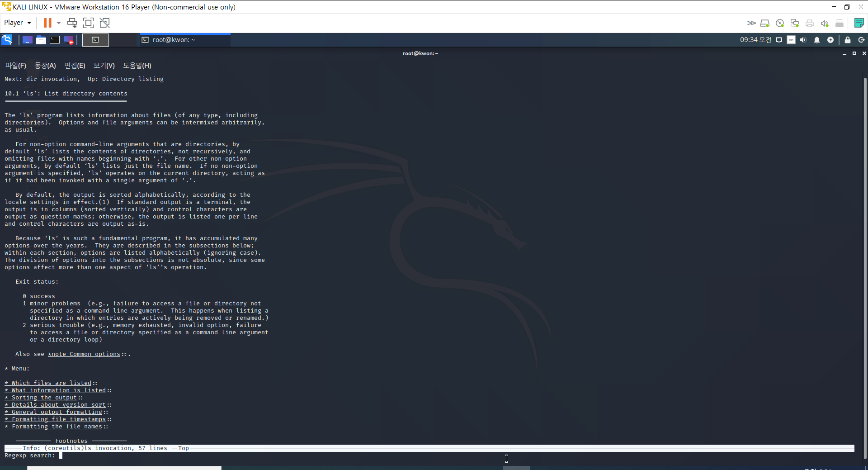
Task: Click the screen recorder panel icon
Action: click(68, 40)
